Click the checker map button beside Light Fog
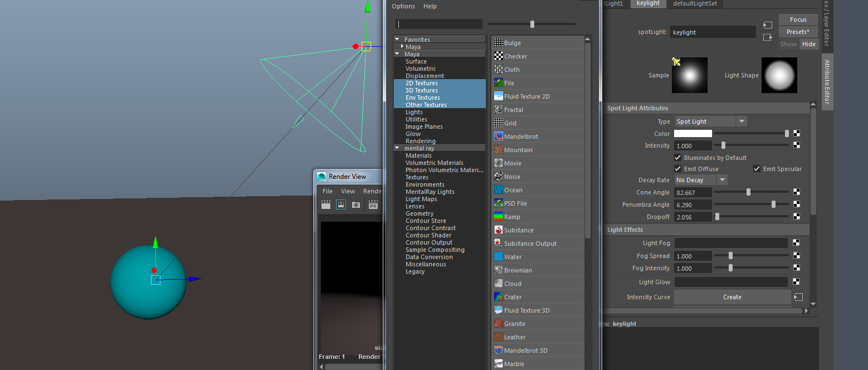The width and height of the screenshot is (868, 370). pos(797,243)
